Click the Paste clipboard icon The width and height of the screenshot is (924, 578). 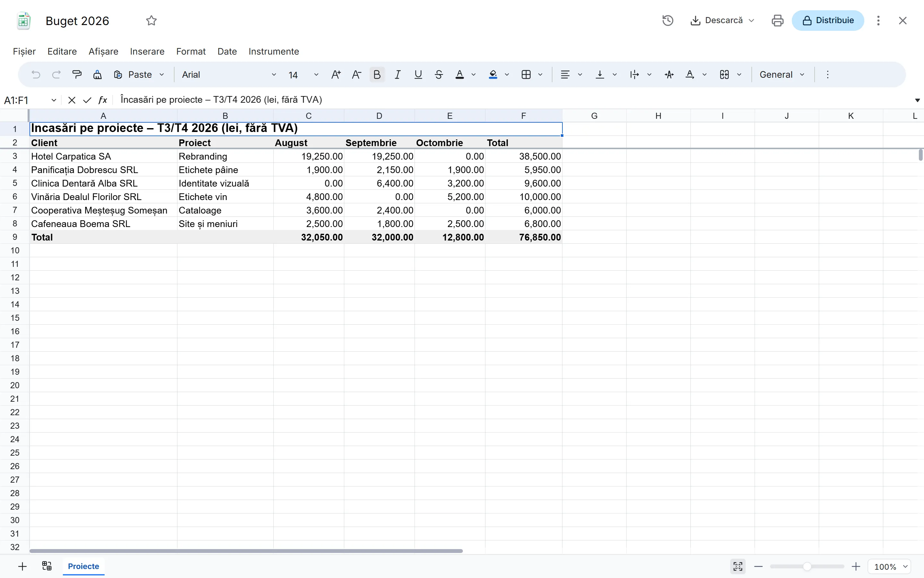coord(118,74)
